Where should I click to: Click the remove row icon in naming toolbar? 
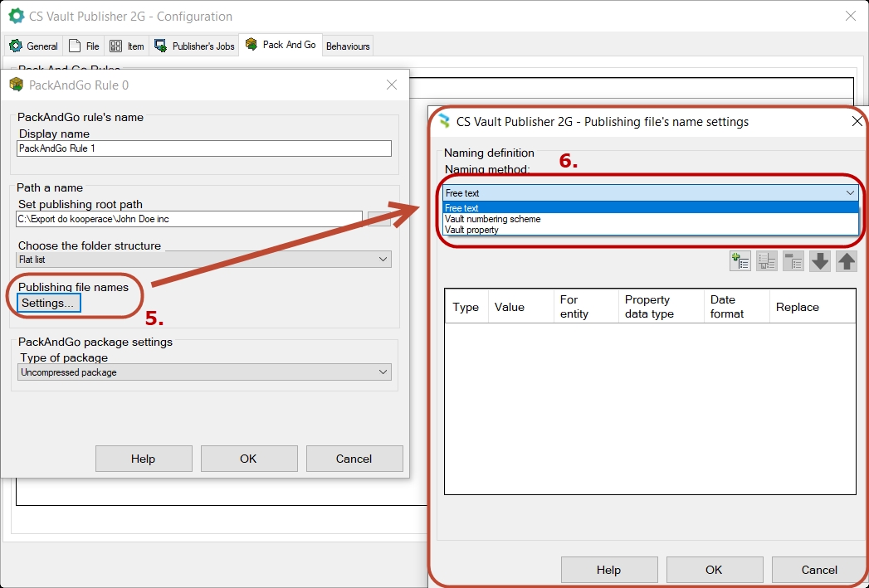[793, 261]
